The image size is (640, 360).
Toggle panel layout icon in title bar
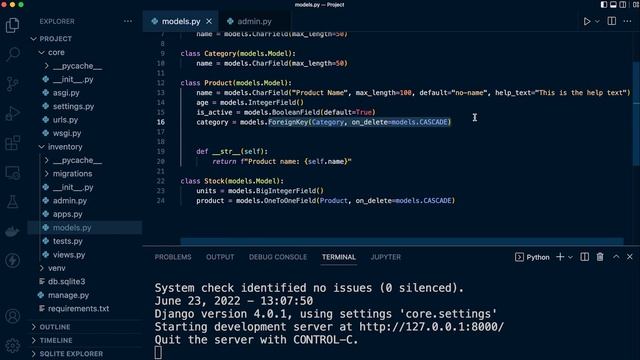pyautogui.click(x=613, y=4)
